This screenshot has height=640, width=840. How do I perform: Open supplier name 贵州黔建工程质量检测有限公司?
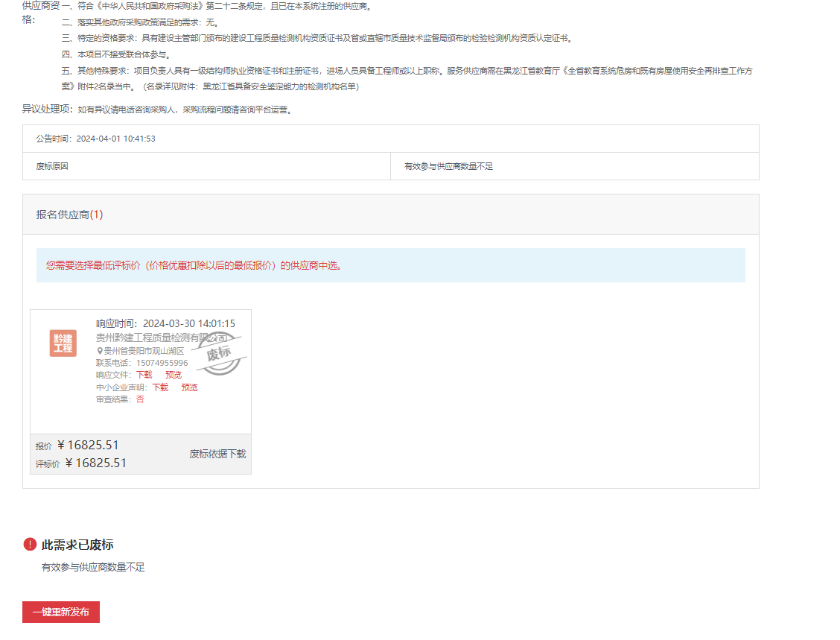[149, 338]
